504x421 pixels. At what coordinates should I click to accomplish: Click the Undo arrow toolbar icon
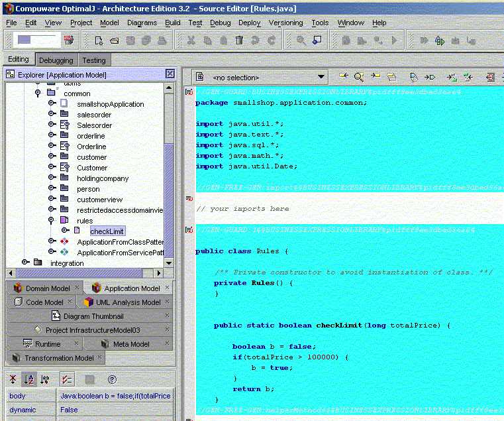click(x=255, y=40)
